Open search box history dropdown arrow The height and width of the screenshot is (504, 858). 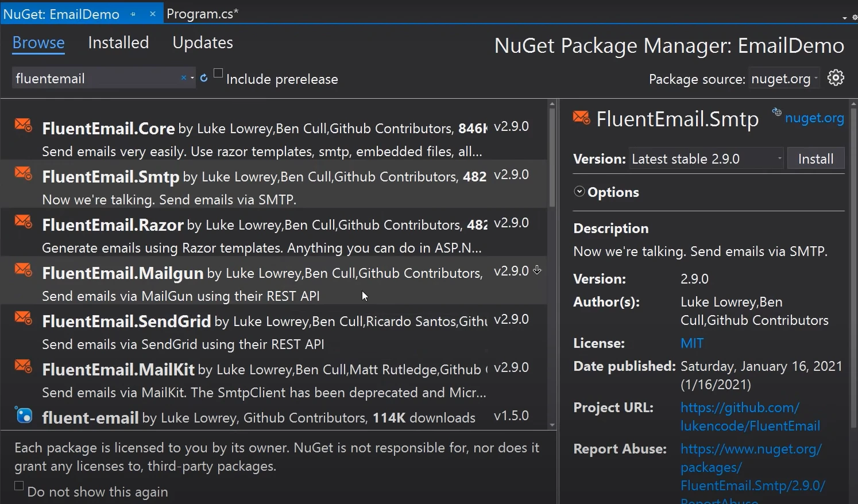[x=192, y=78]
